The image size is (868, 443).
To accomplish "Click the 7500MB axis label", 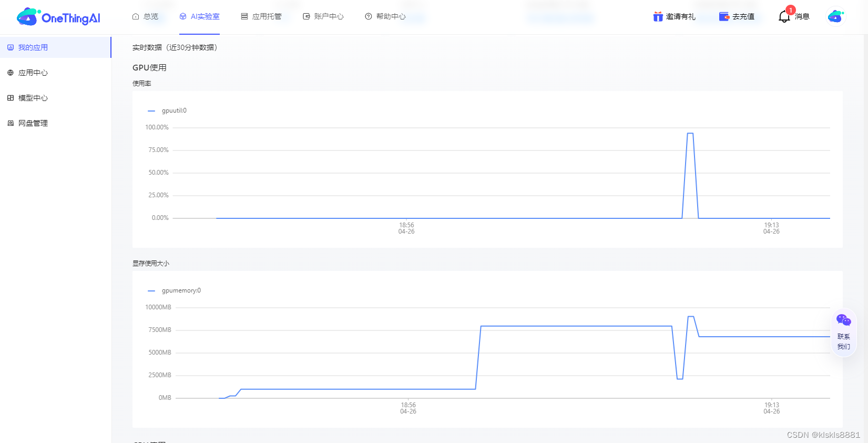I will coord(160,330).
